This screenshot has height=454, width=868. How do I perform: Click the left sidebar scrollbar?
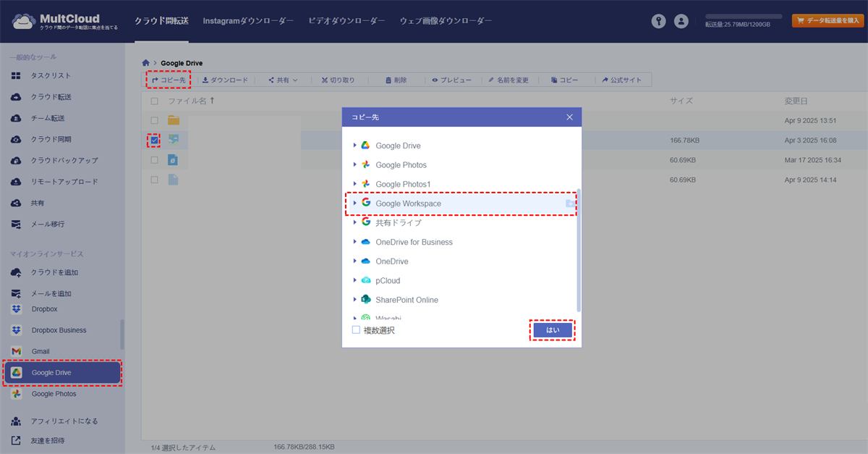tap(122, 335)
